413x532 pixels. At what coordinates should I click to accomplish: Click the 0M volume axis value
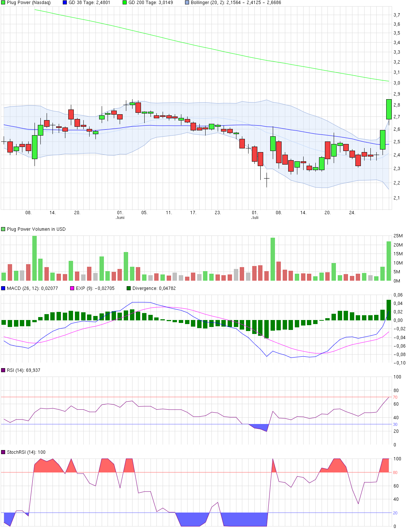click(397, 281)
